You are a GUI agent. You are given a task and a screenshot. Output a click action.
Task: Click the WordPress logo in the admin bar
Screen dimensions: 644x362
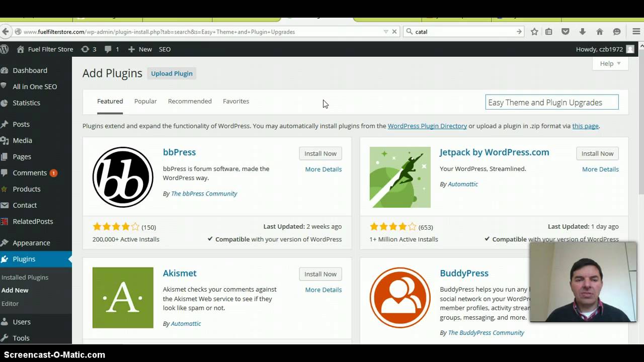[x=5, y=49]
